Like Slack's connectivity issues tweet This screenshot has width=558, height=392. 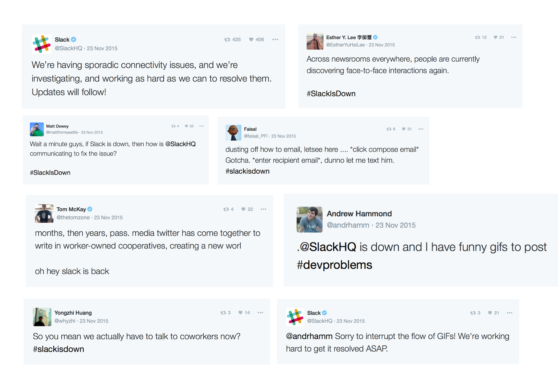point(251,40)
